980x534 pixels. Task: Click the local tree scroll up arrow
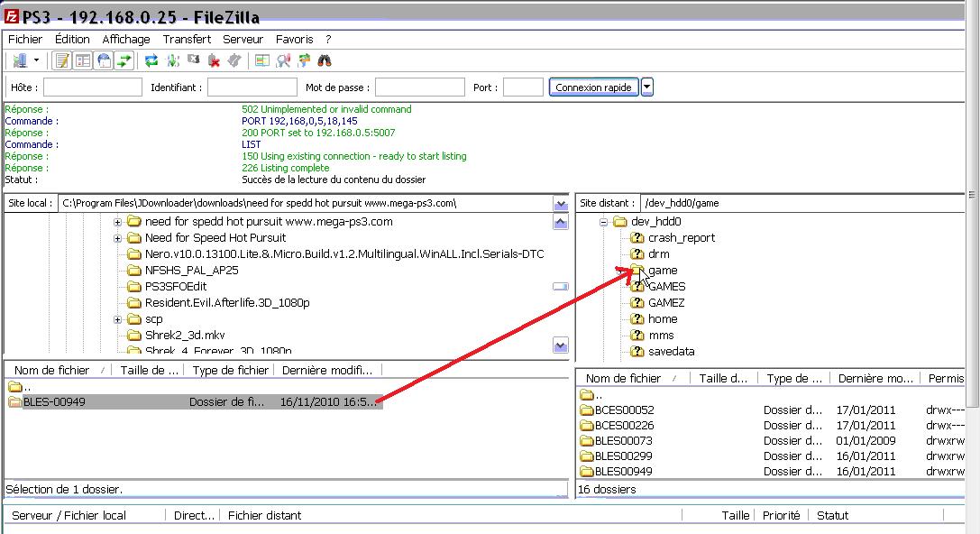tap(561, 222)
